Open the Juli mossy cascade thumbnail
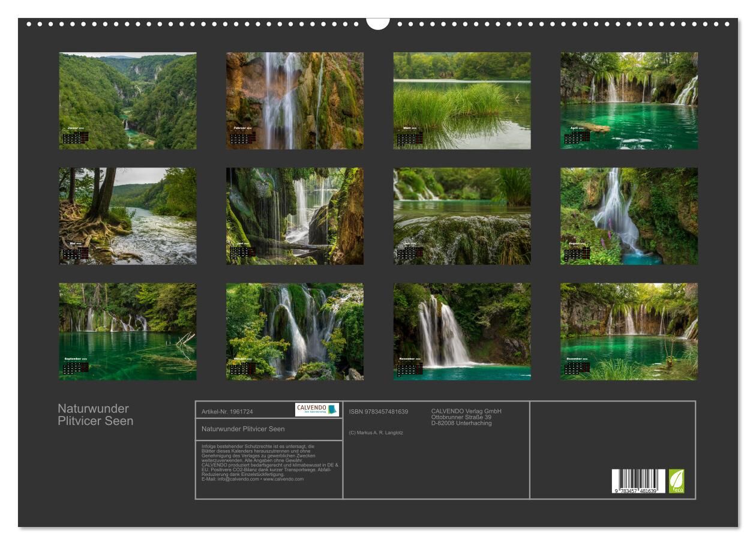 tap(462, 216)
